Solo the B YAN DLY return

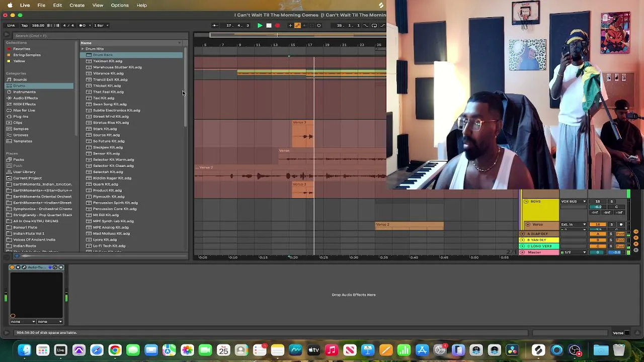[x=611, y=240]
